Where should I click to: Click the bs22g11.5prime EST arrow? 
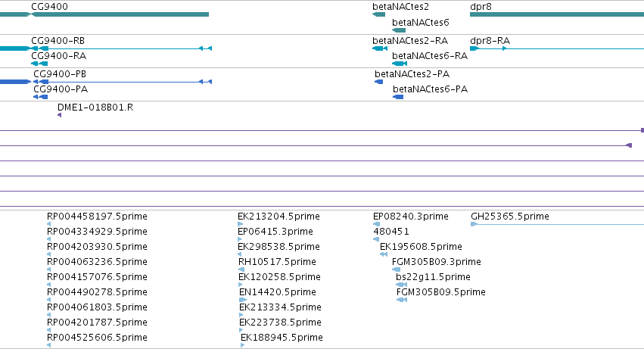pos(402,285)
